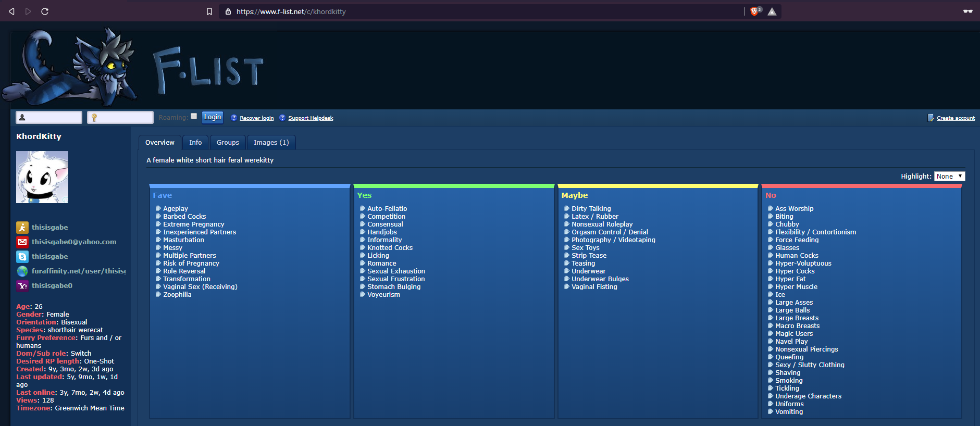
Task: Click the username input field
Action: tap(49, 117)
